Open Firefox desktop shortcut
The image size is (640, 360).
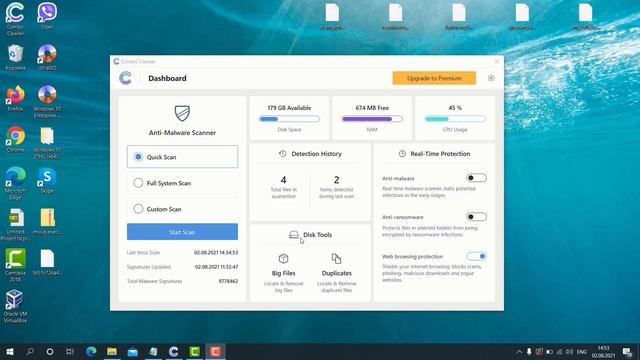point(15,98)
